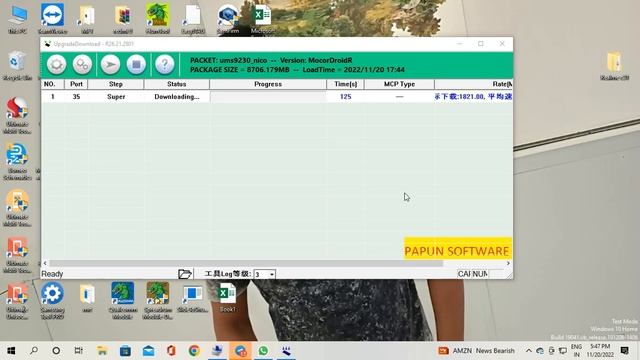Image resolution: width=640 pixels, height=360 pixels.
Task: Click the double-gear Load Packet button
Action: (82, 64)
